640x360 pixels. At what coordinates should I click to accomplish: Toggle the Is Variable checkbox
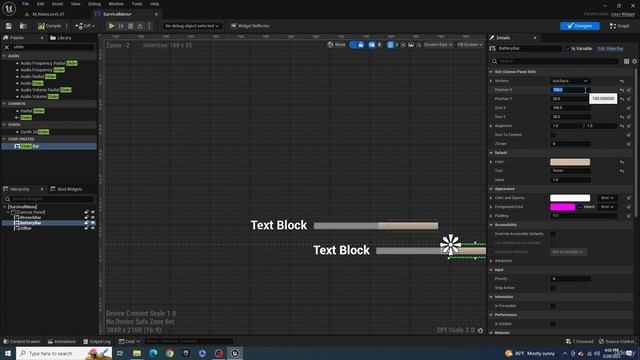point(567,49)
